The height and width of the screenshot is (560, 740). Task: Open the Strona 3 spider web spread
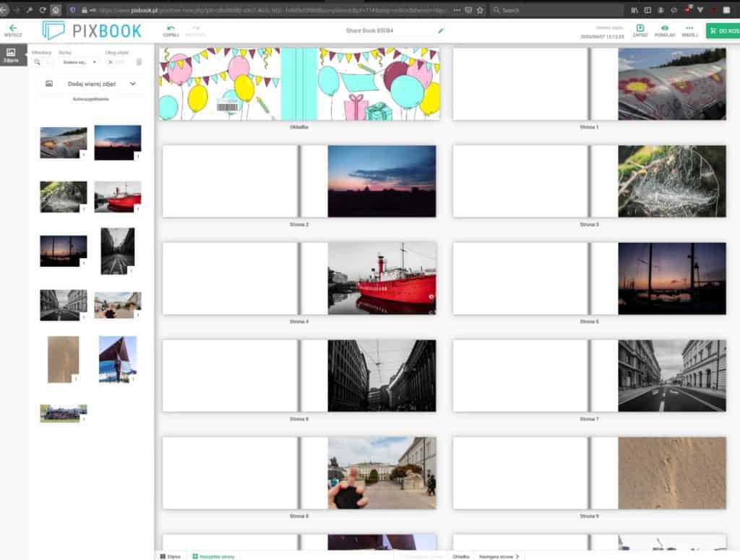(589, 181)
